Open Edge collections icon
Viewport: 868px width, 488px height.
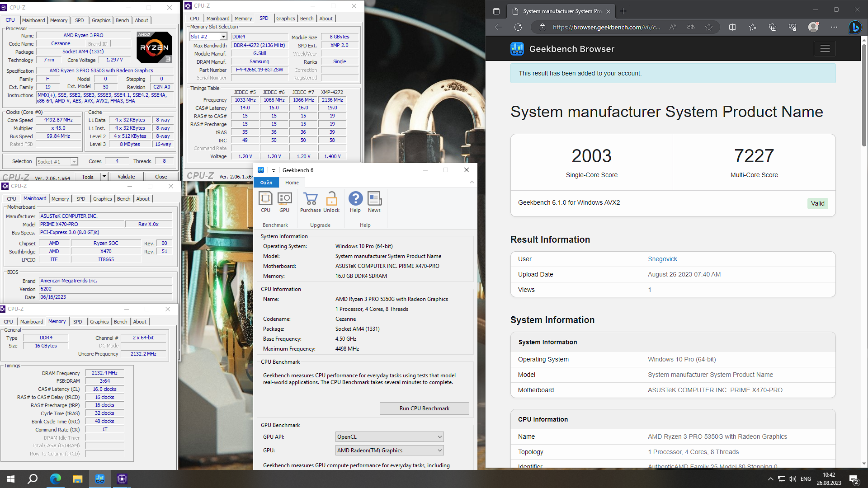pos(773,27)
